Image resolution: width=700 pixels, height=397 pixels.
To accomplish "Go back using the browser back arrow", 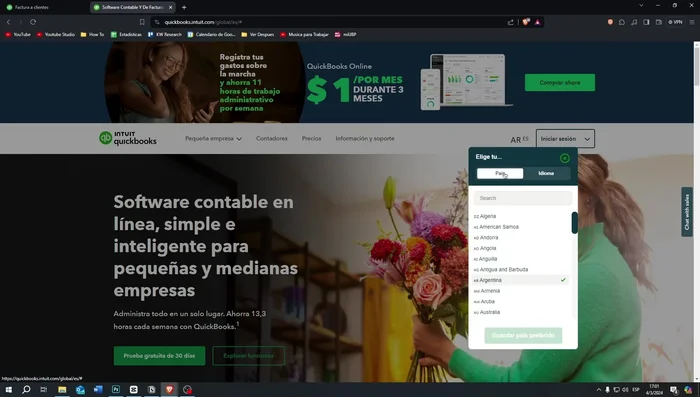I will point(8,22).
